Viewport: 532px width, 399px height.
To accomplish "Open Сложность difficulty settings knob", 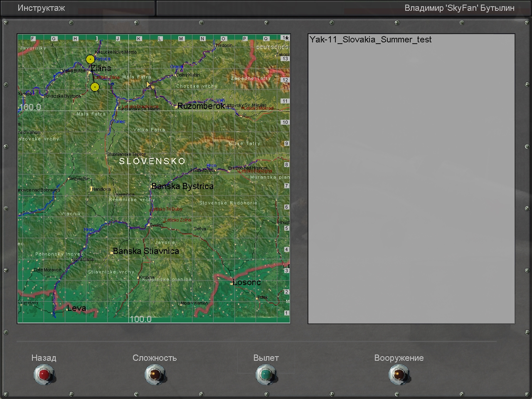I will coord(155,374).
